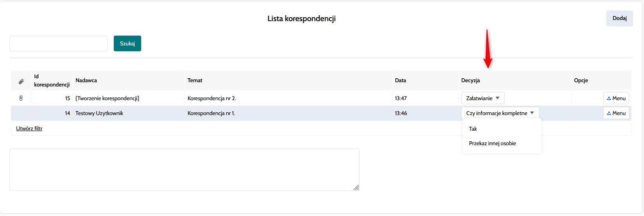Image resolution: width=644 pixels, height=216 pixels.
Task: Click the Menu icon for Korespondencja nr 1
Action: coord(609,113)
